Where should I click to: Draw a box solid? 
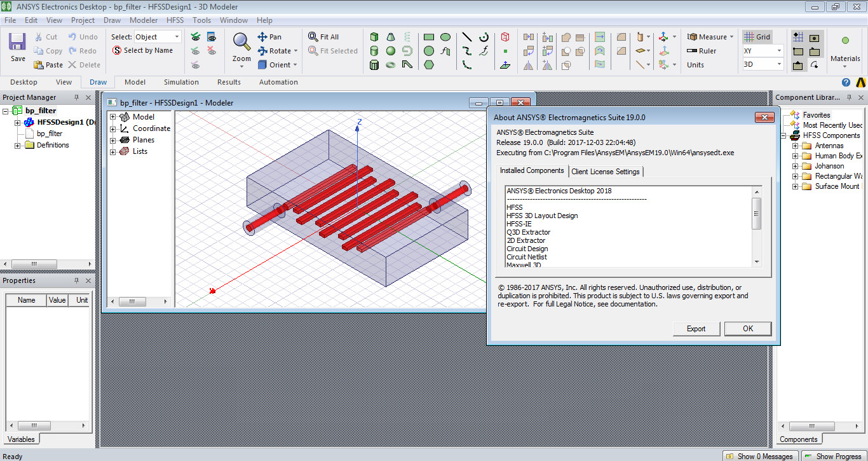pyautogui.click(x=374, y=37)
